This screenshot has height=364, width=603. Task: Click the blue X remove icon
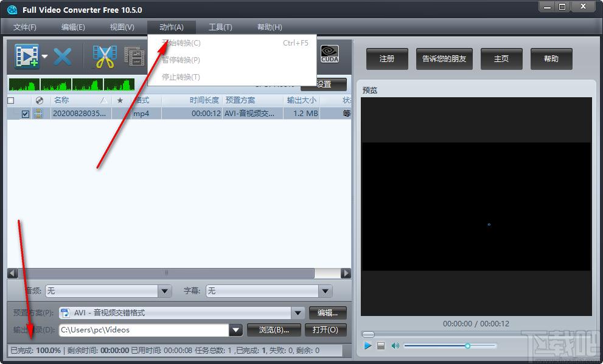point(62,57)
